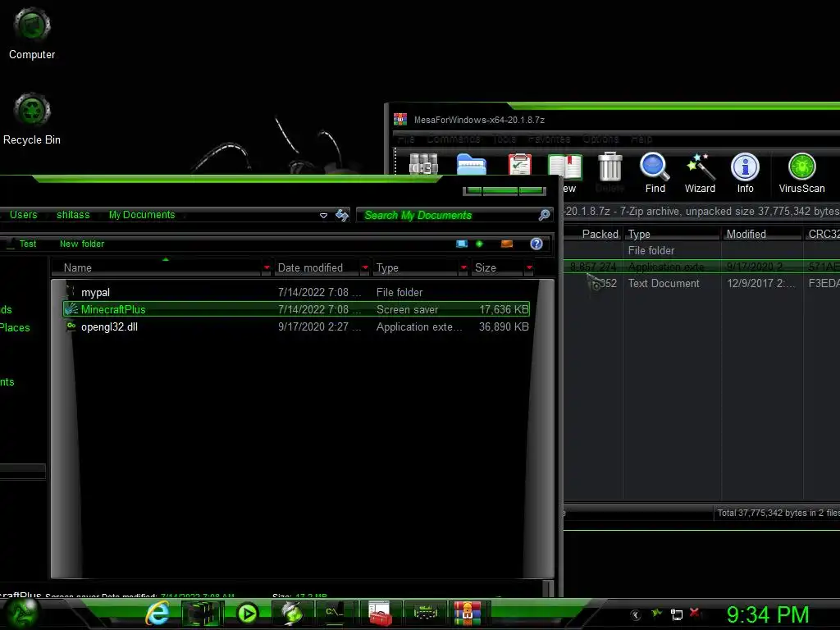The width and height of the screenshot is (840, 630).
Task: Go to shitass in the address breadcrumb
Action: 73,215
